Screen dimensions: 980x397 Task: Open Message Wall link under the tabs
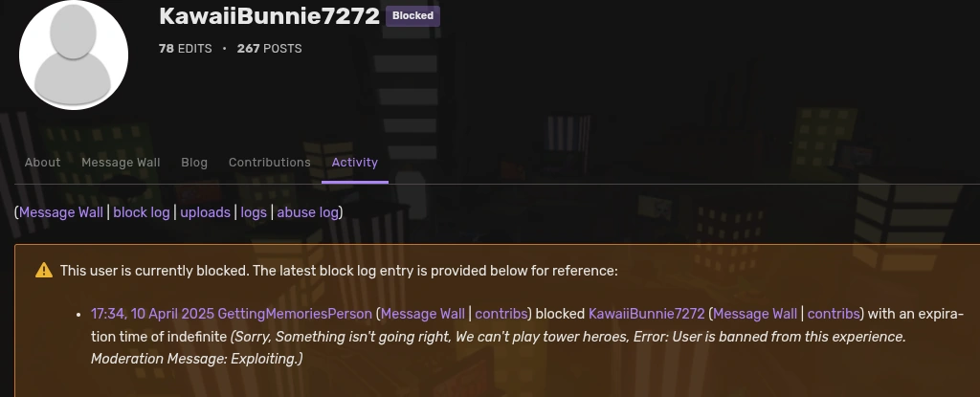[61, 212]
